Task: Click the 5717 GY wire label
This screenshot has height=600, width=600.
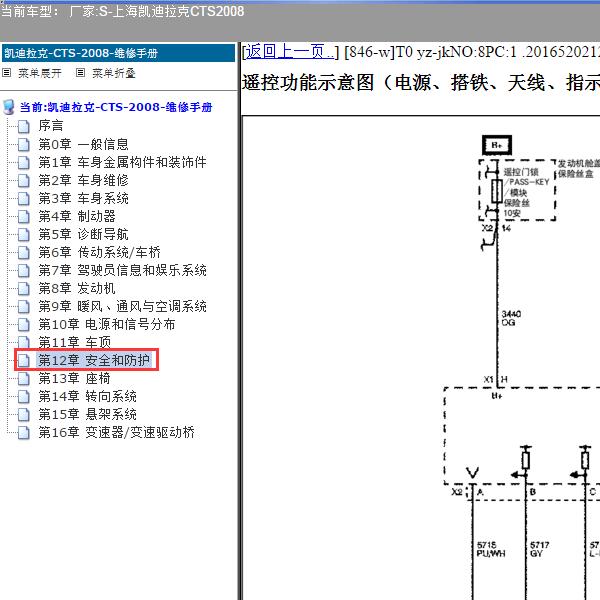Action: [x=540, y=549]
